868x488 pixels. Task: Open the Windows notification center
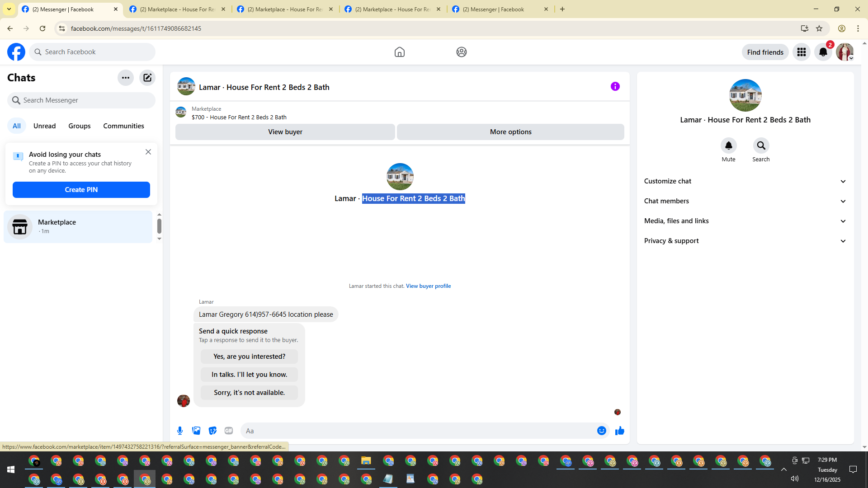pos(853,470)
